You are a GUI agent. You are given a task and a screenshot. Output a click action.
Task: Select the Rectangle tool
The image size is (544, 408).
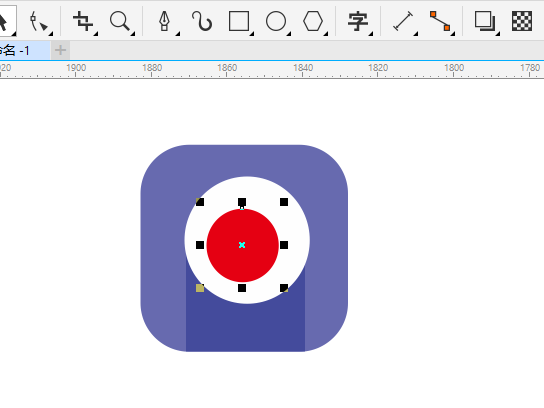point(239,22)
